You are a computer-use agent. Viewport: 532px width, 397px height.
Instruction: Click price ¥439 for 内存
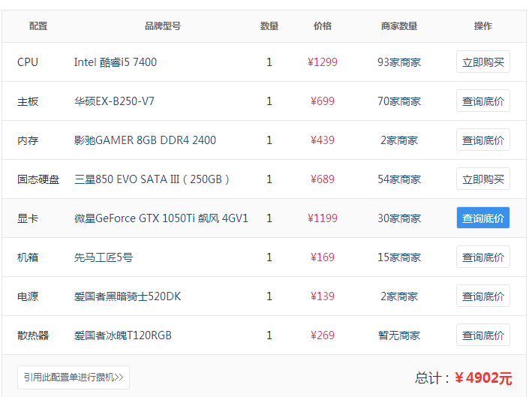(x=323, y=140)
